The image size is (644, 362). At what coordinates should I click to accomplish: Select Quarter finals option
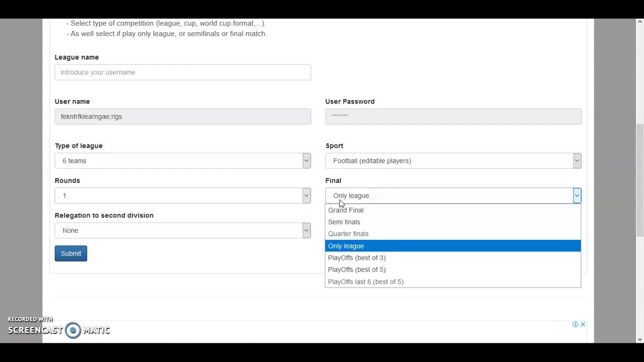coord(453,234)
